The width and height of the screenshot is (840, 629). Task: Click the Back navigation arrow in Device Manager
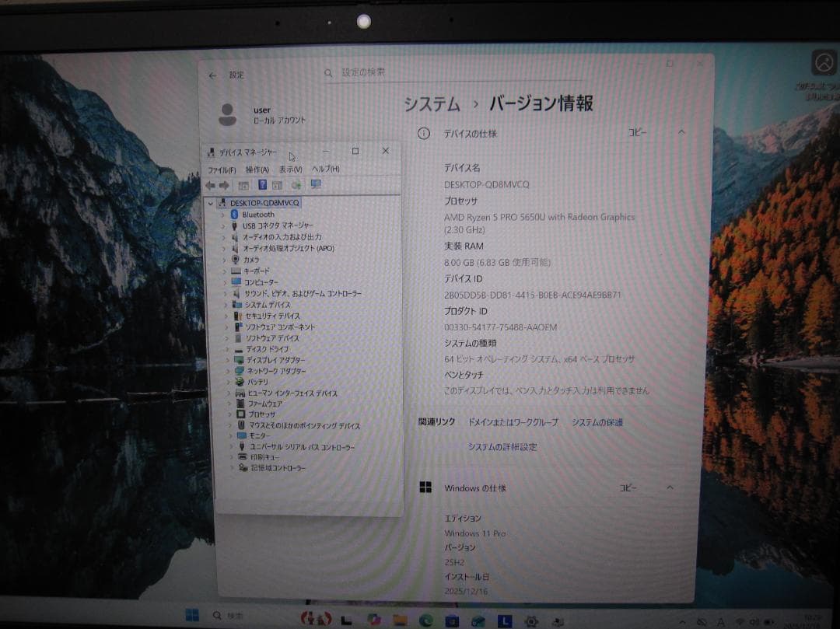210,185
